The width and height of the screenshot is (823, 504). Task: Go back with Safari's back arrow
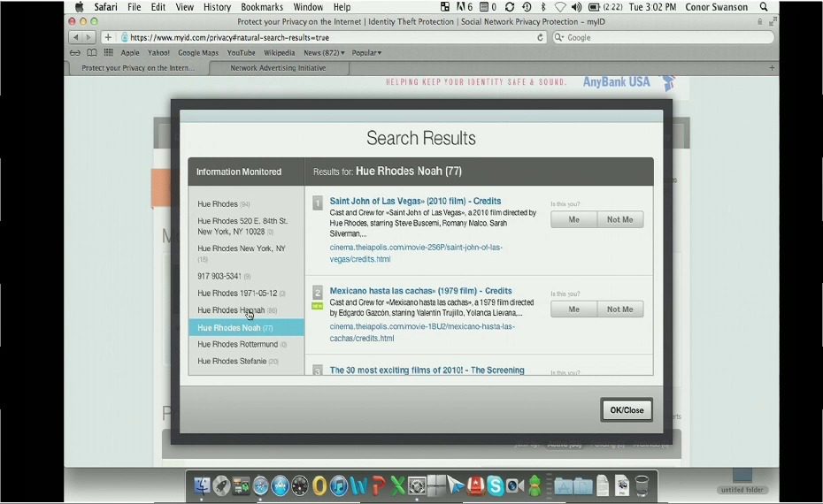pos(76,37)
